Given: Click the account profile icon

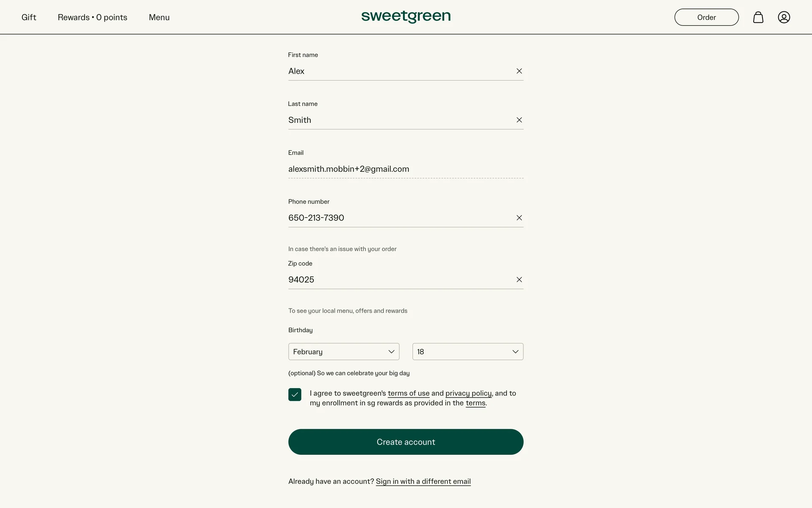Looking at the screenshot, I should coord(784,17).
